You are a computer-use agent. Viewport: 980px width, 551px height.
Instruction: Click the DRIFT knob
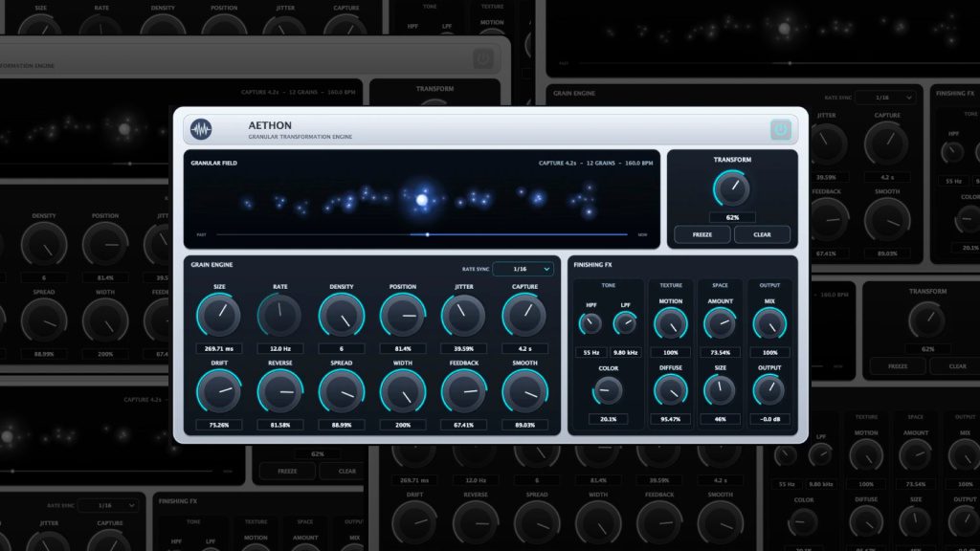pyautogui.click(x=219, y=391)
